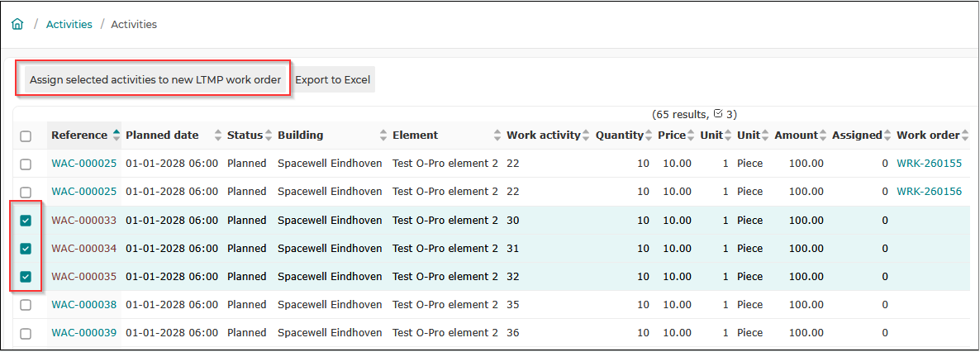This screenshot has width=980, height=352.
Task: Assign selected activities to new LTMP work order
Action: tap(155, 79)
